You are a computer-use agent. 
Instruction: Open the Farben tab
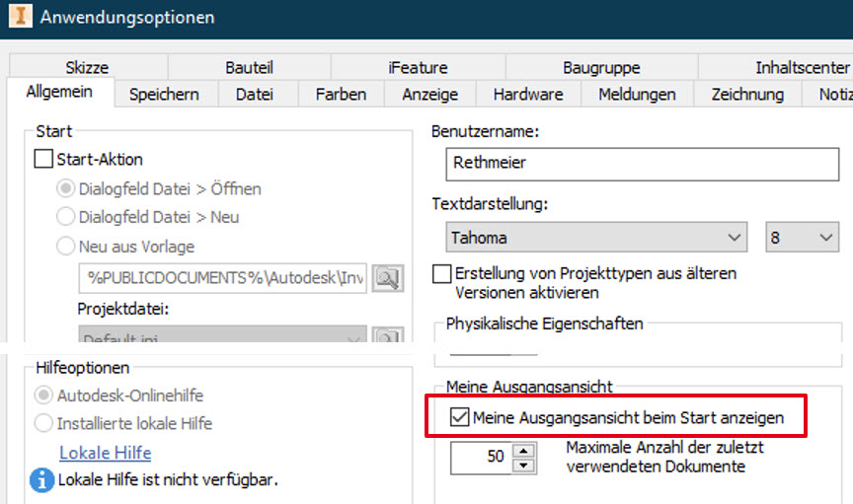point(341,94)
